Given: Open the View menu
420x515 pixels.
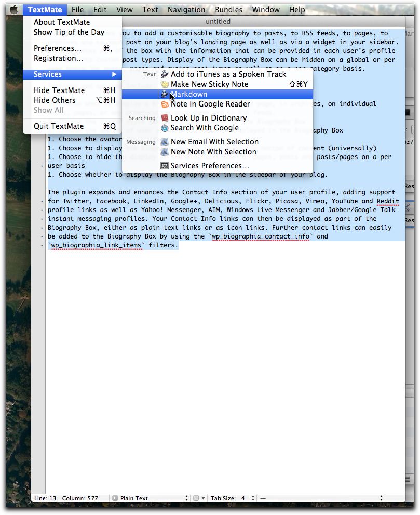Looking at the screenshot, I should pos(125,10).
